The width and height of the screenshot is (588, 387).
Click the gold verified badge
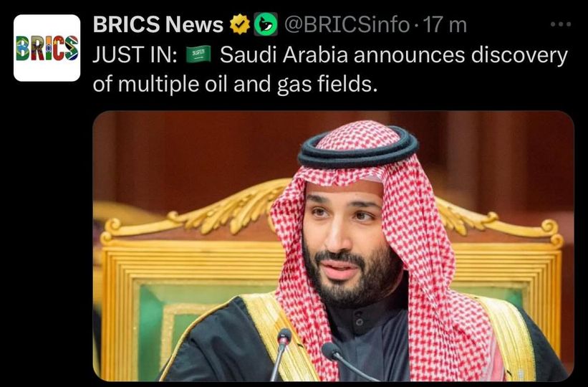point(240,26)
